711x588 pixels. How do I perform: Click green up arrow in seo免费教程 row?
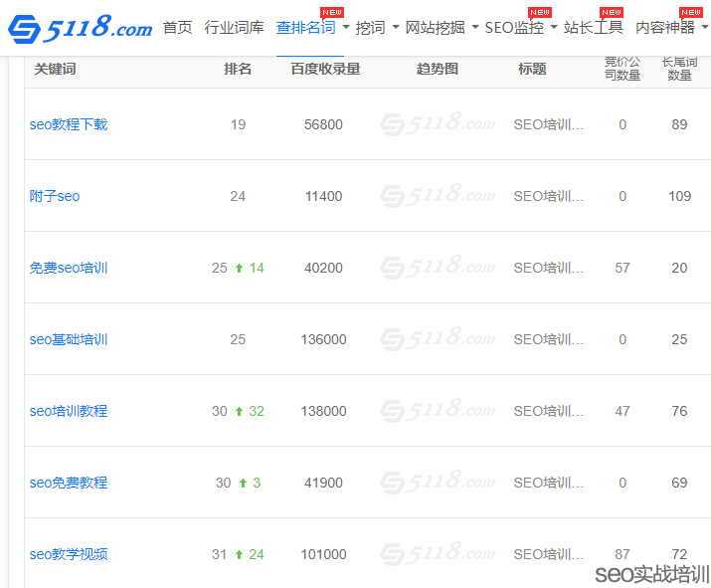(x=243, y=483)
